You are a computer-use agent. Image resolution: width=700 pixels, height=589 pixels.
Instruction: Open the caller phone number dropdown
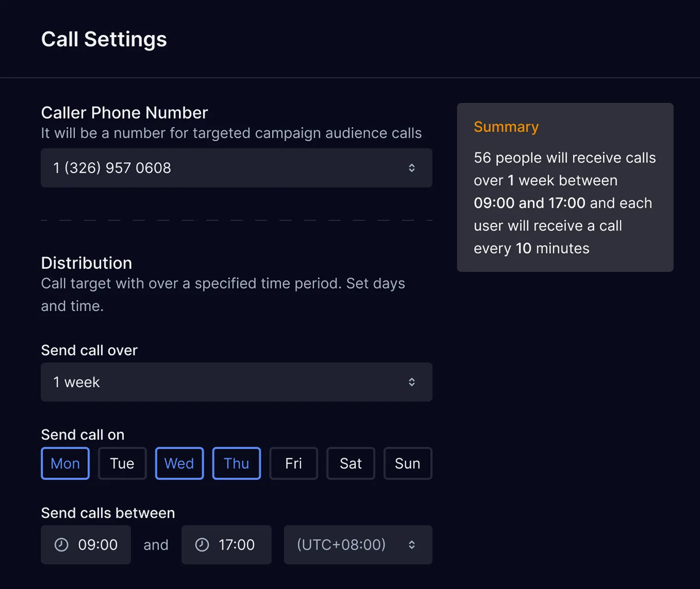point(236,168)
